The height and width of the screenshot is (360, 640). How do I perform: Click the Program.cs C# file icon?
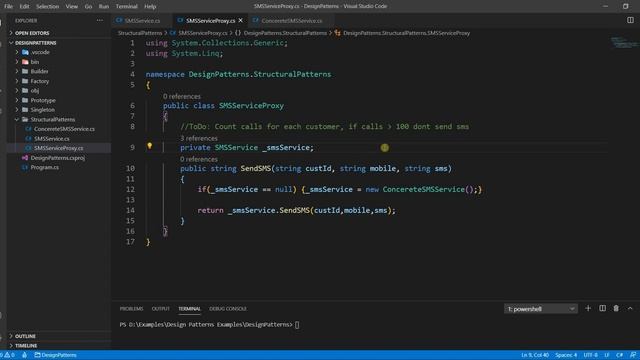point(25,167)
